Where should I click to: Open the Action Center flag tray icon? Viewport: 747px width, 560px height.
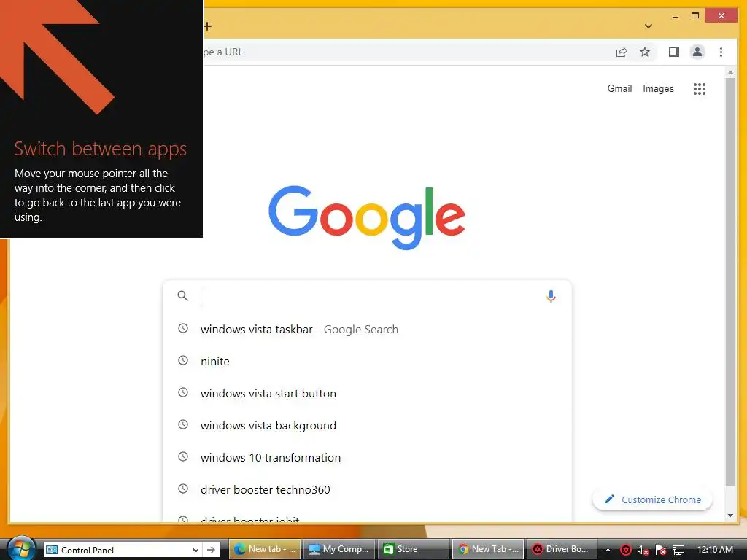[661, 551]
